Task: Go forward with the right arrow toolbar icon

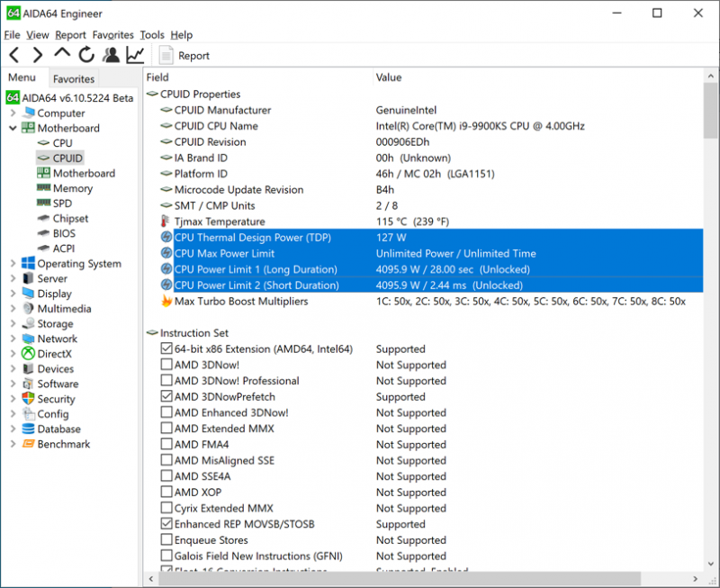Action: (x=38, y=55)
